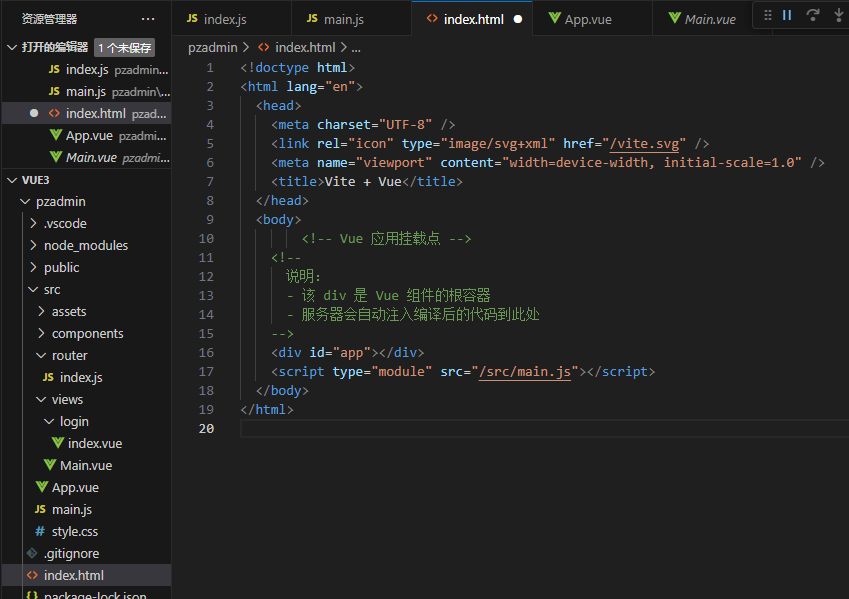Viewport: 849px width, 599px height.
Task: Click the JS icon on the main.js tab
Action: pos(312,18)
